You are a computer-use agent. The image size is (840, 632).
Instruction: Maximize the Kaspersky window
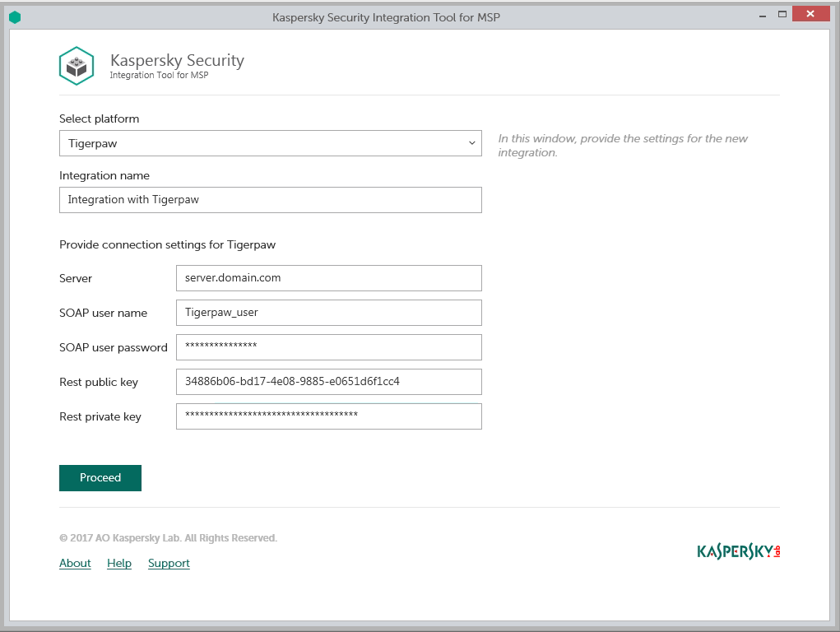[x=782, y=14]
